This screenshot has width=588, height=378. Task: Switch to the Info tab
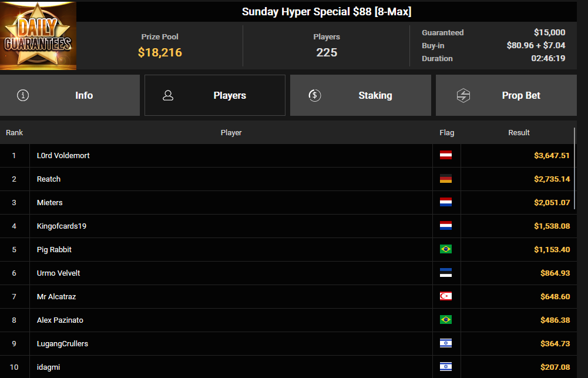[70, 95]
